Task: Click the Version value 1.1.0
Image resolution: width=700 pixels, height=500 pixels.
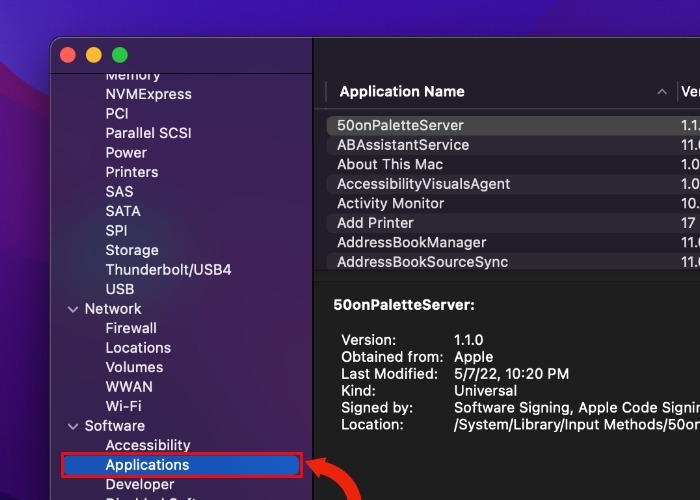Action: pyautogui.click(x=468, y=340)
